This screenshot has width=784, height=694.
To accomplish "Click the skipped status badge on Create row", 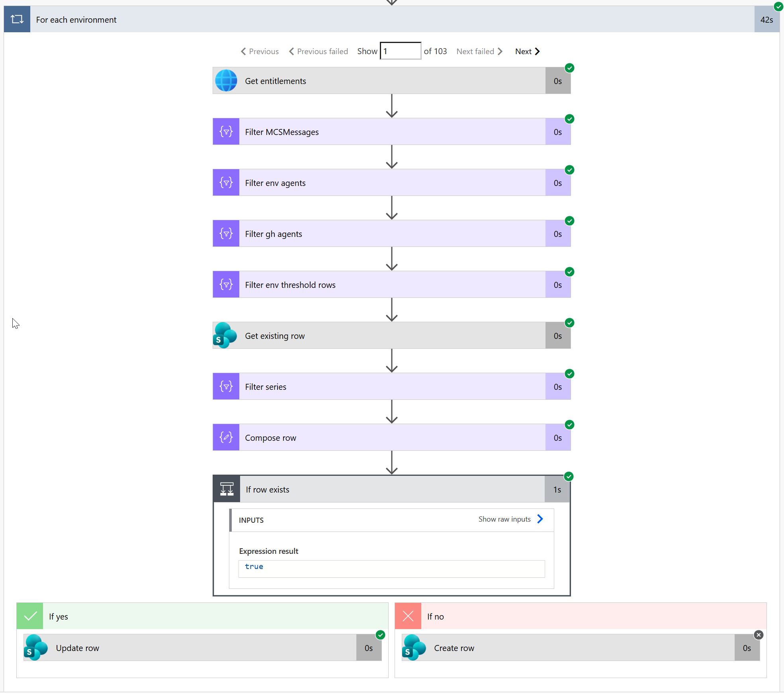I will click(x=759, y=635).
